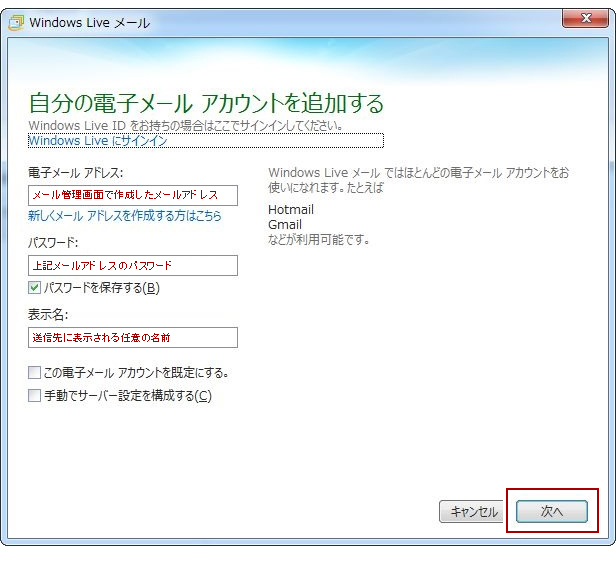
Task: Click the Windows Live メール title text
Action: click(x=90, y=23)
